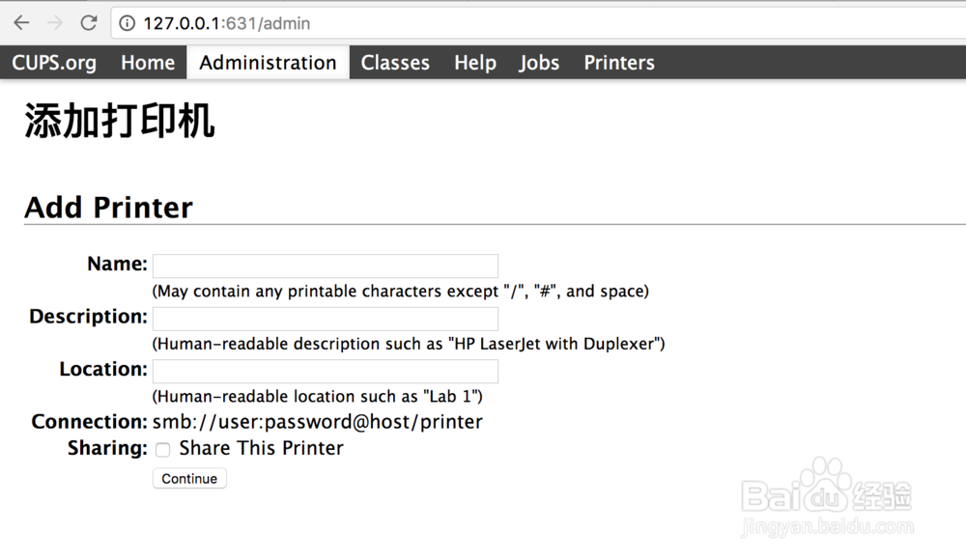Switch to the Classes tab
The image size is (966, 560).
(395, 63)
